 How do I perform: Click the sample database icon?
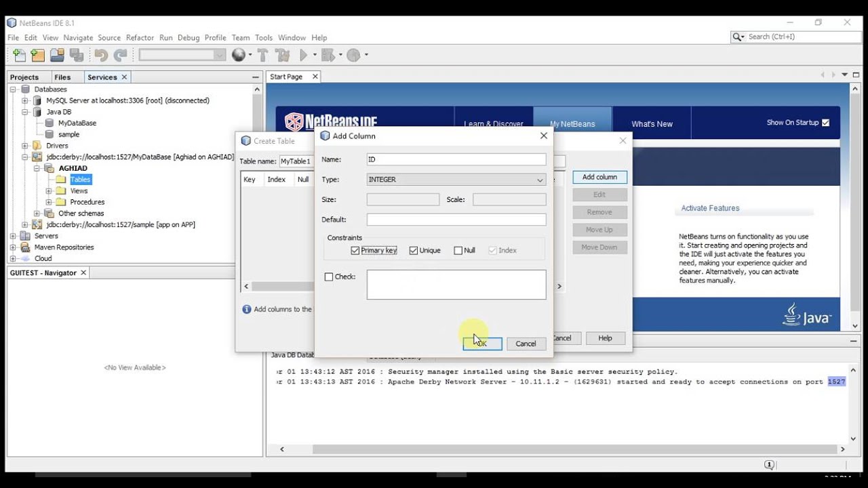50,134
